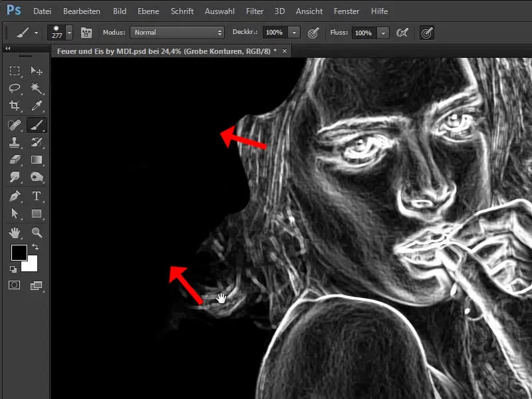
Task: Reset default foreground and background colors
Action: click(x=13, y=269)
